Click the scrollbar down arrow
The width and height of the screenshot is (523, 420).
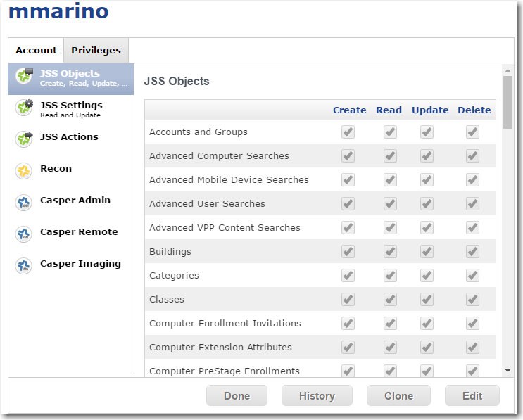[508, 371]
